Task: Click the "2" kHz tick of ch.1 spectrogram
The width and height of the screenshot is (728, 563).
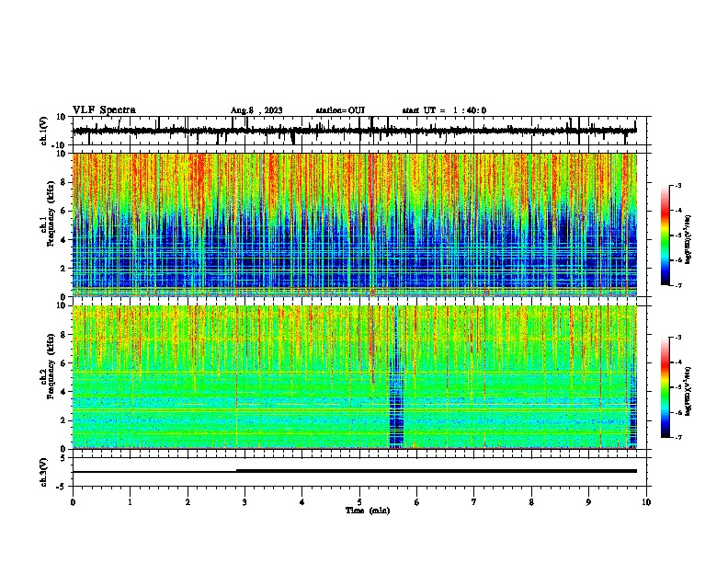Action: coord(64,268)
